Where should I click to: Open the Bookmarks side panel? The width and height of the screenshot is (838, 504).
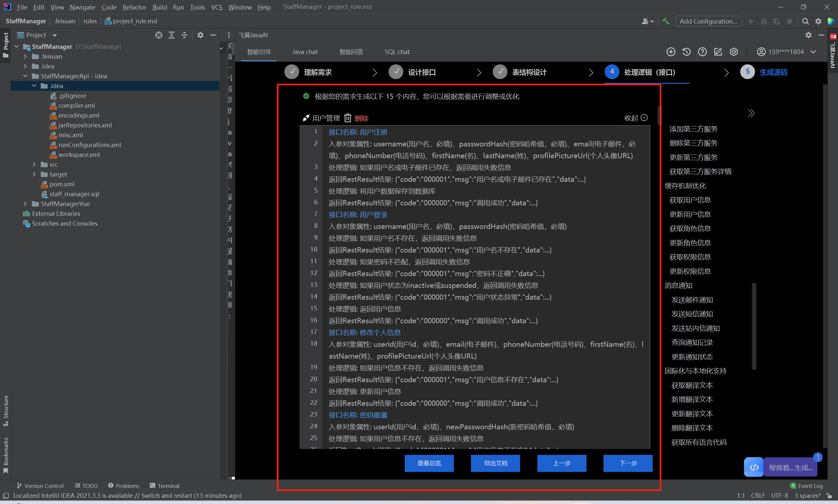pos(6,455)
